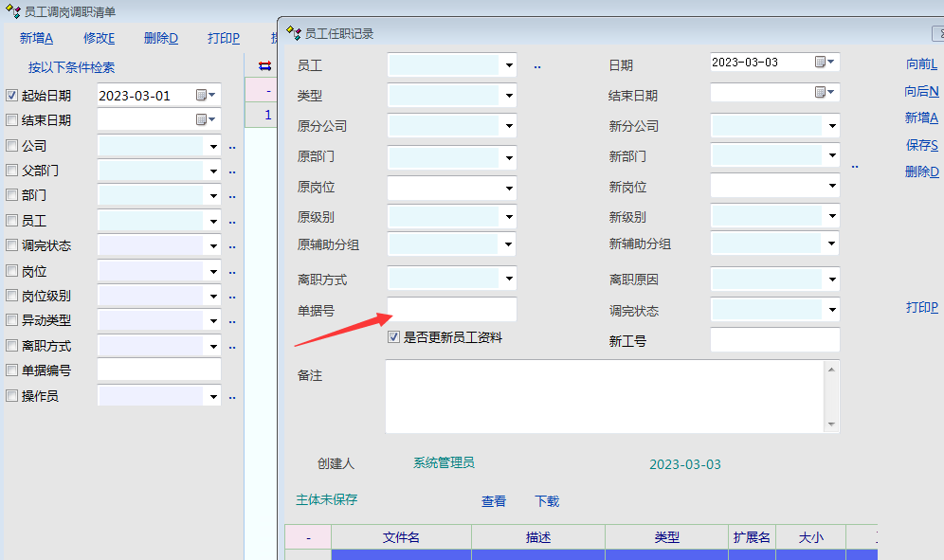The height and width of the screenshot is (560, 944).
Task: Click the 下载 link for attachments
Action: tap(547, 501)
